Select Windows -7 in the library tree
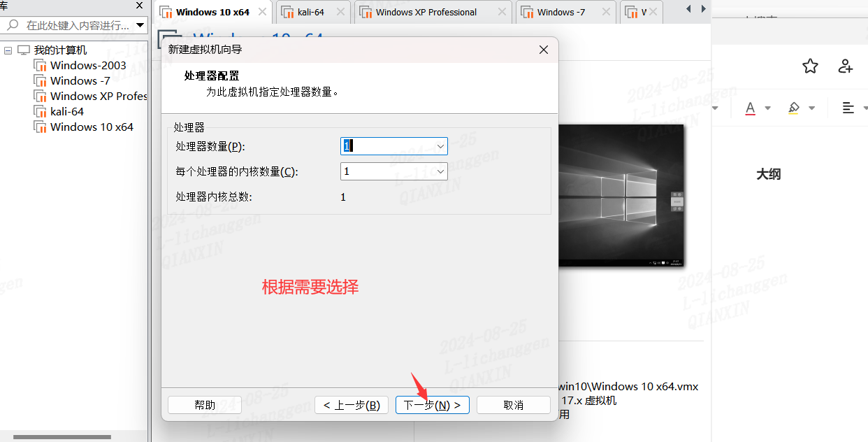The height and width of the screenshot is (442, 868). coord(80,80)
